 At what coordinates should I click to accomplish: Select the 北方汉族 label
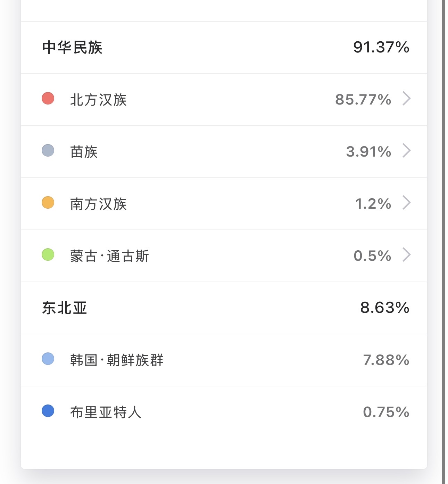(99, 100)
